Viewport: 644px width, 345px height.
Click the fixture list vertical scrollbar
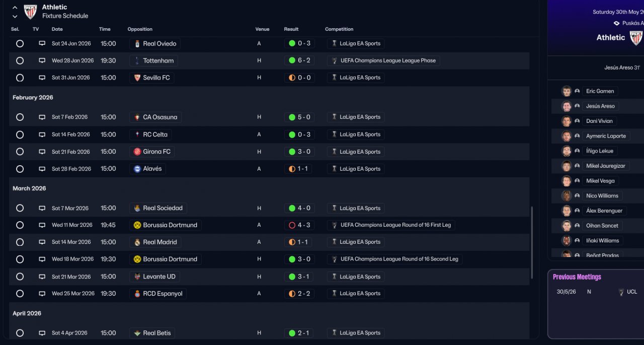(x=532, y=242)
